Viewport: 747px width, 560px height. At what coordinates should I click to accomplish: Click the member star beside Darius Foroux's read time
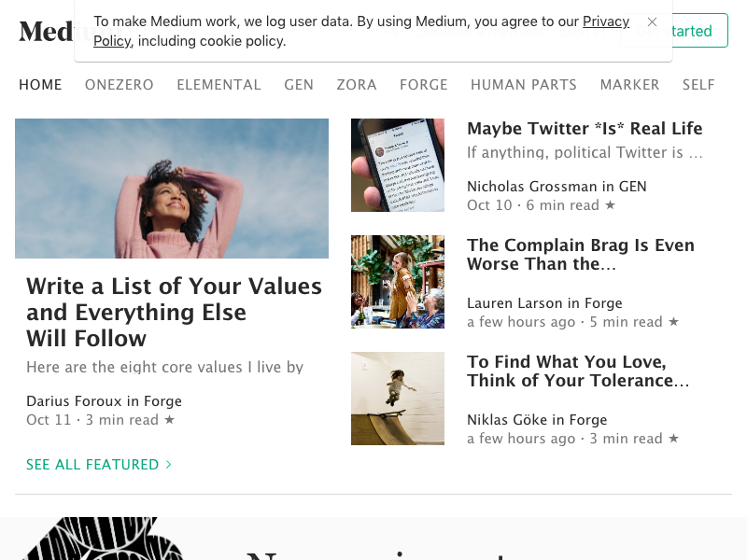tap(169, 419)
